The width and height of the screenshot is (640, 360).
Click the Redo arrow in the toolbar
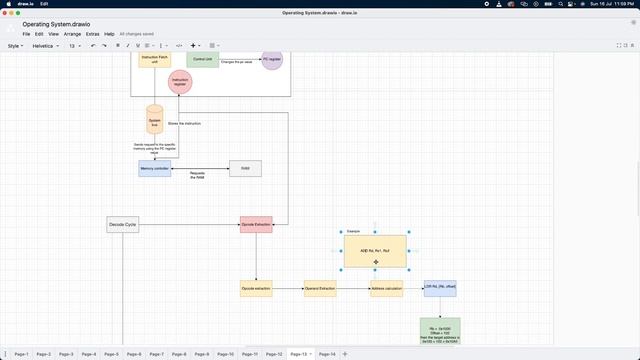pyautogui.click(x=104, y=46)
